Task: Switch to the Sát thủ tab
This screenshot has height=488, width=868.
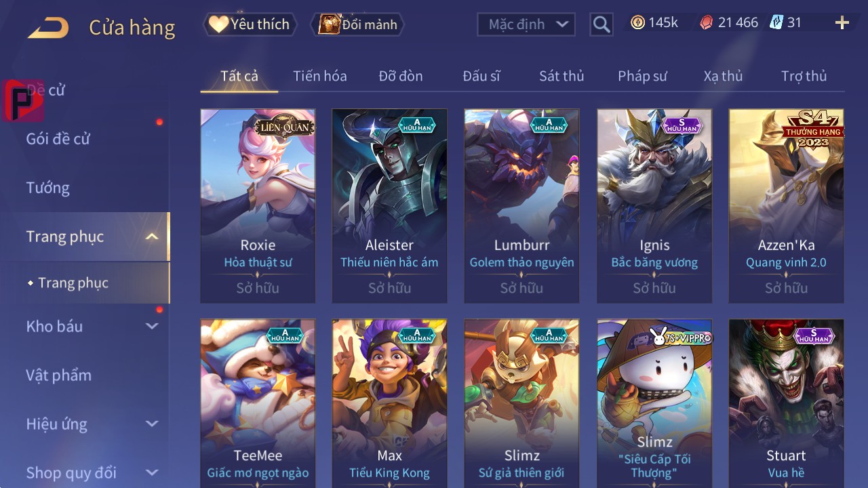Action: (x=561, y=76)
